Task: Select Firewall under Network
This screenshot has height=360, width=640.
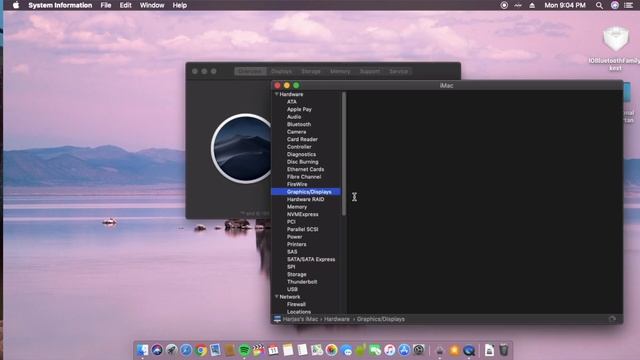Action: [296, 304]
